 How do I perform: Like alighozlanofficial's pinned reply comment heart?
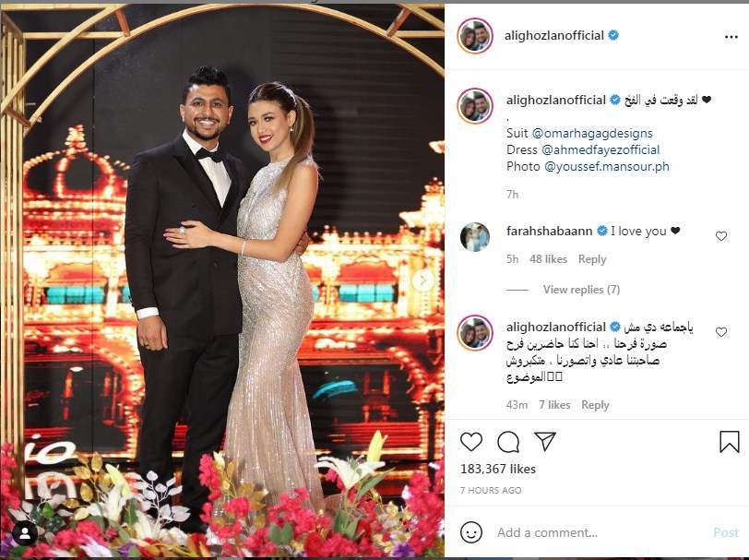pos(720,332)
